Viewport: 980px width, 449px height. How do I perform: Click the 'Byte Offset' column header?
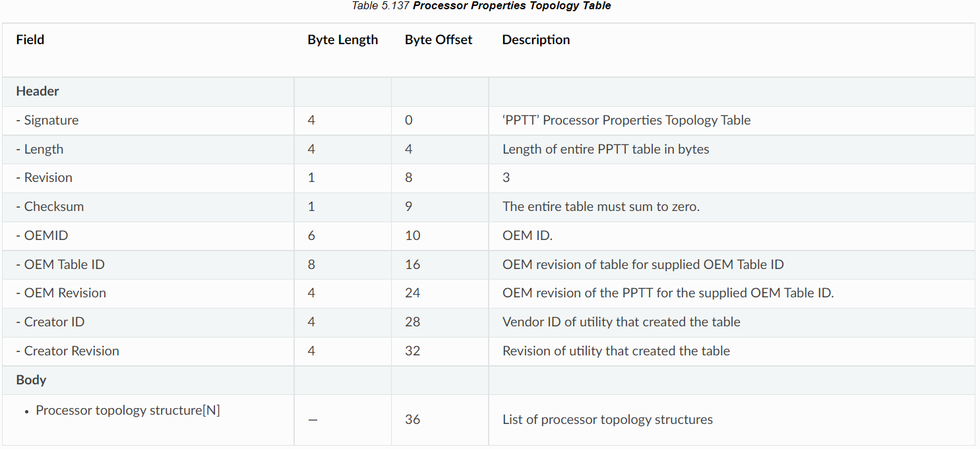coord(439,40)
